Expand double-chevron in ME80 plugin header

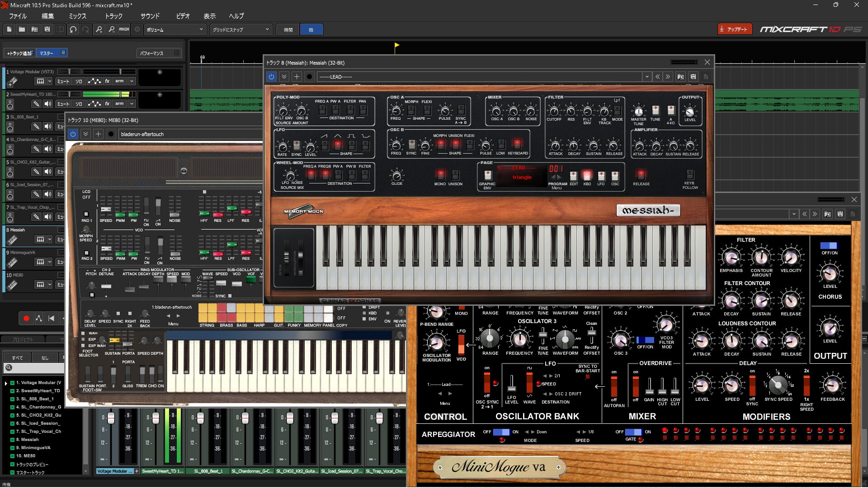(x=85, y=134)
